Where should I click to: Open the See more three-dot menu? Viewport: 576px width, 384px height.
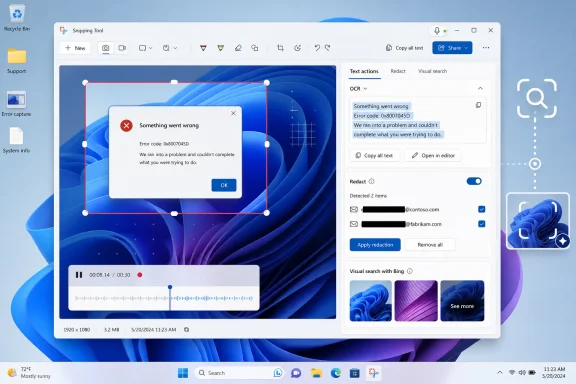(486, 48)
